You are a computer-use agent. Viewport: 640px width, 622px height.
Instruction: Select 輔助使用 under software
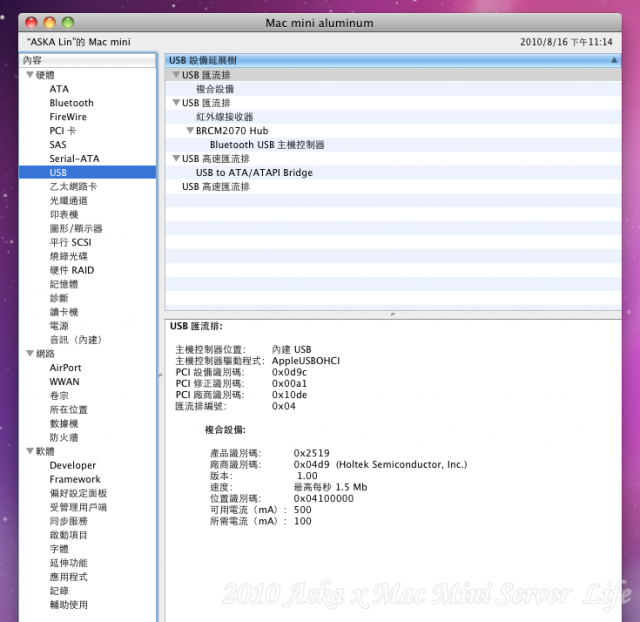(69, 604)
